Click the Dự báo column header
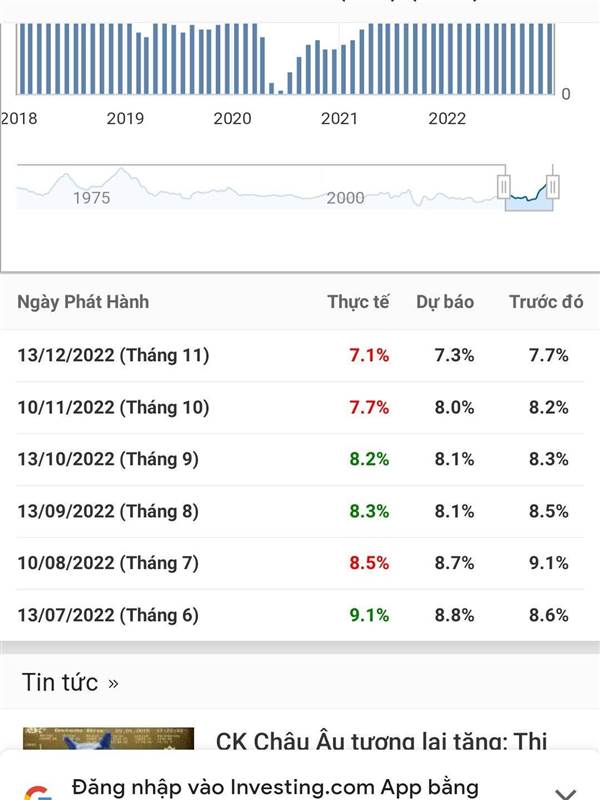This screenshot has height=800, width=600. click(445, 302)
